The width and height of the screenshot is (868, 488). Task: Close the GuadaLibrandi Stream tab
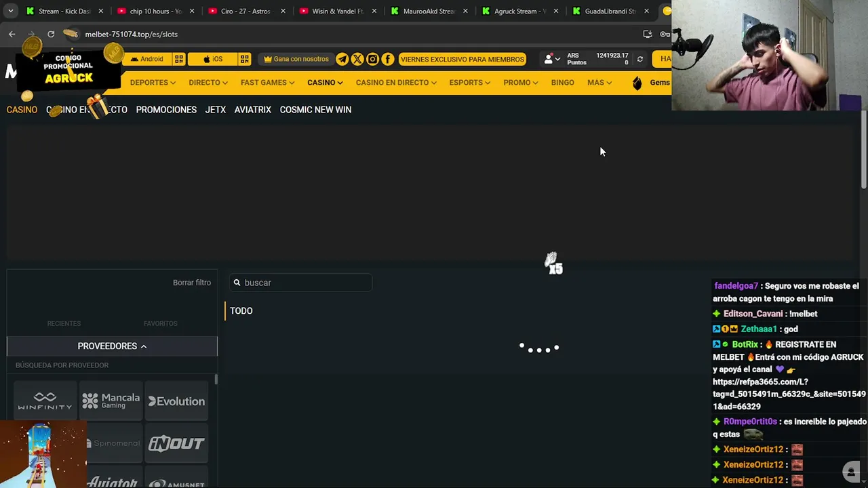646,11
